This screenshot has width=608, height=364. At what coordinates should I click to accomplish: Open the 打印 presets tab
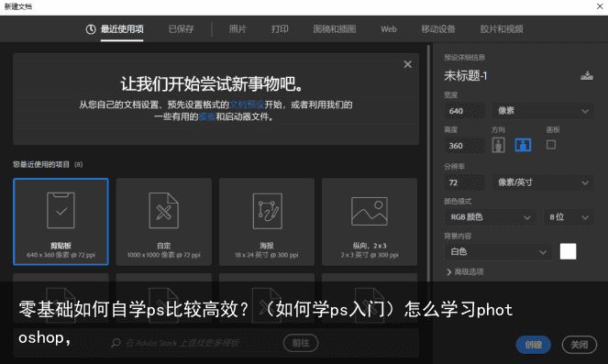coord(280,29)
